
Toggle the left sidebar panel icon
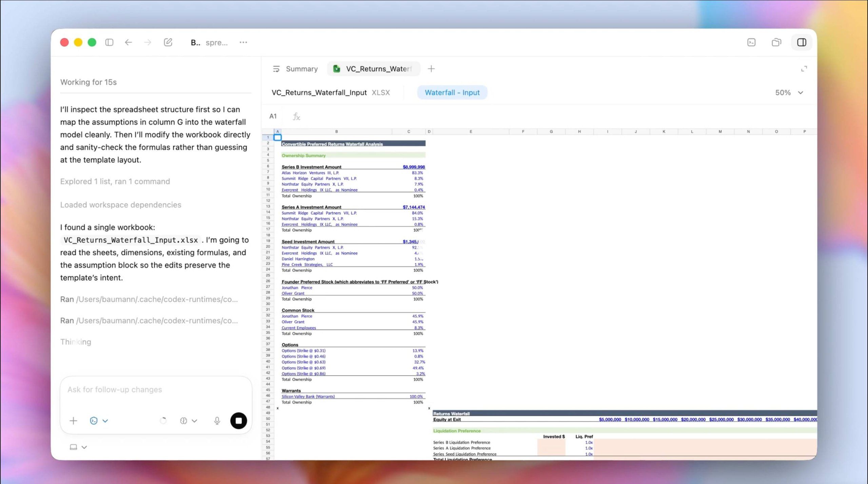[109, 42]
